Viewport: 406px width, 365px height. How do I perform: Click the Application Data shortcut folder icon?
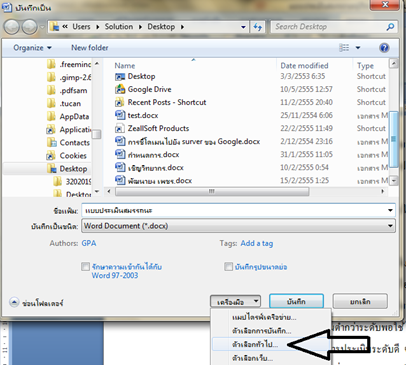(x=51, y=129)
